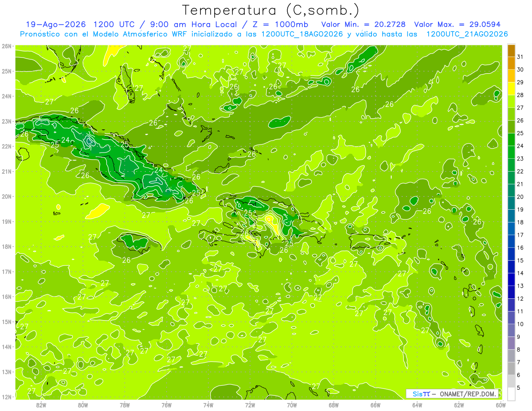This screenshot has height=411, width=532.
Task: Click the dark blue swatch between 13 and 14
Action: [511, 279]
